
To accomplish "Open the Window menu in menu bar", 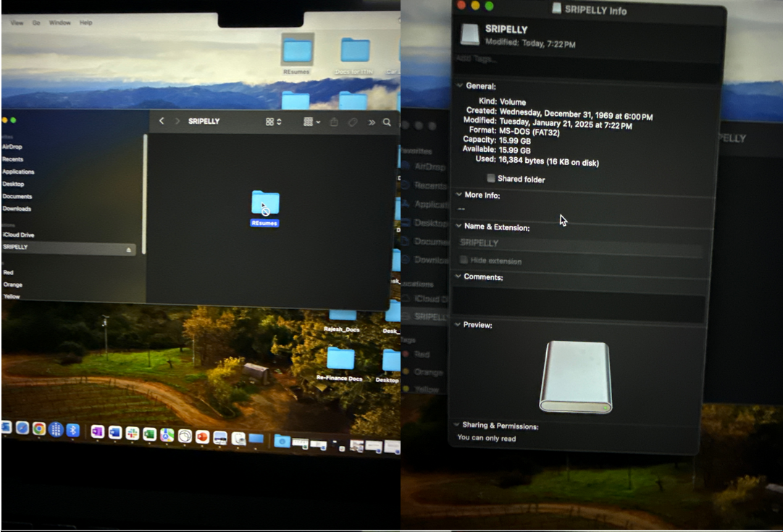I will click(60, 23).
